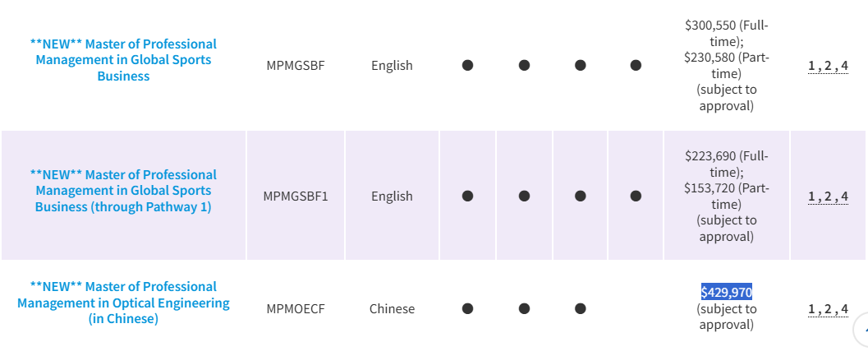Image resolution: width=868 pixels, height=356 pixels.
Task: Click the second bullet dot in the MPMGSBF1 row
Action: pyautogui.click(x=524, y=196)
